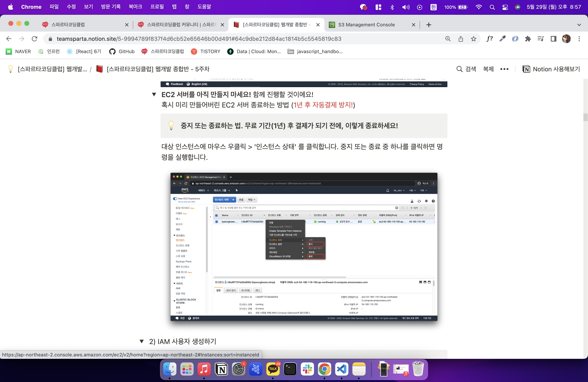Open the 웹개발 종합반 - 5주차 breadcrumb
Screen dimensions: 588x382
point(153,69)
